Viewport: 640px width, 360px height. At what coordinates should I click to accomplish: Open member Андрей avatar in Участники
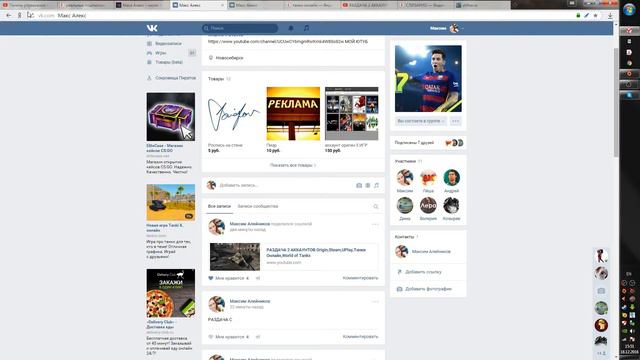[x=451, y=178]
